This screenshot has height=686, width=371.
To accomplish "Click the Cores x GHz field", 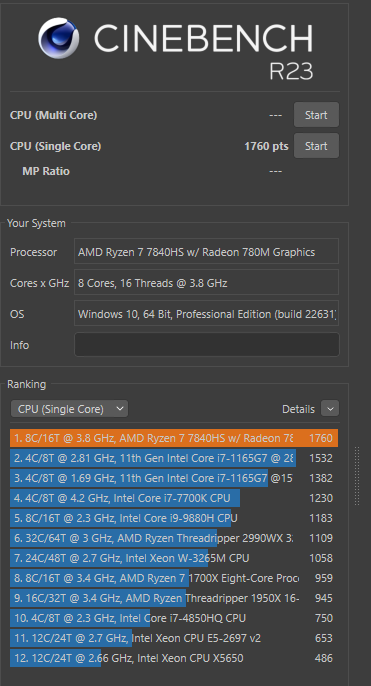I will click(x=206, y=283).
